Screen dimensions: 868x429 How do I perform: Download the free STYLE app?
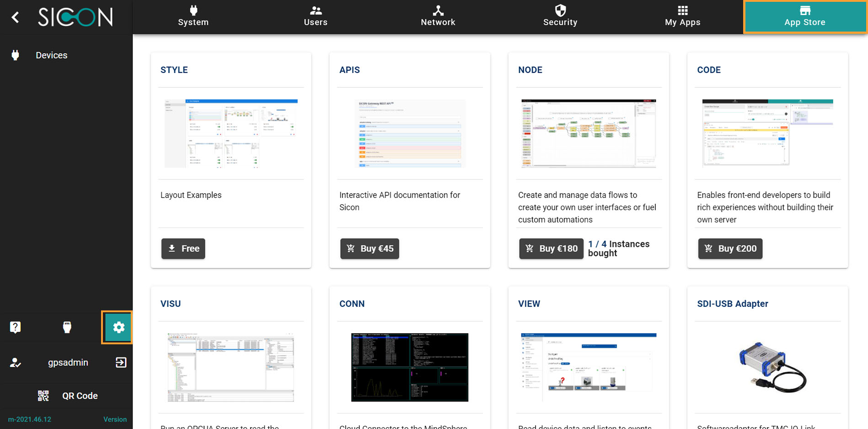coord(183,249)
